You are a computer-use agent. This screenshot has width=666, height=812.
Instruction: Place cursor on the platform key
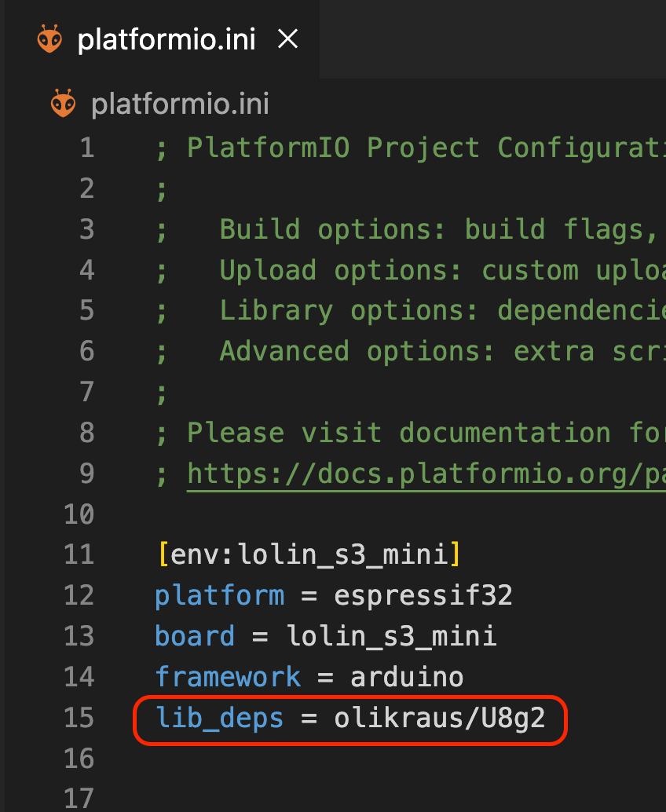pos(219,595)
